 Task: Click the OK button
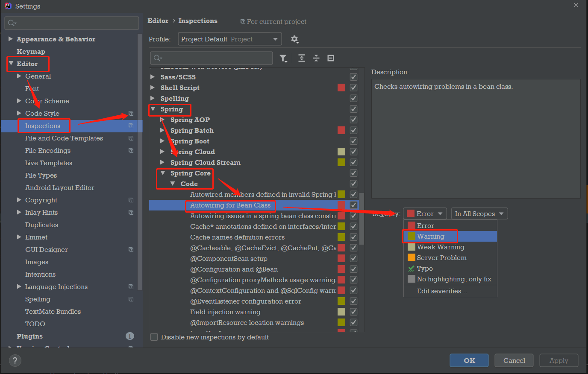[469, 360]
